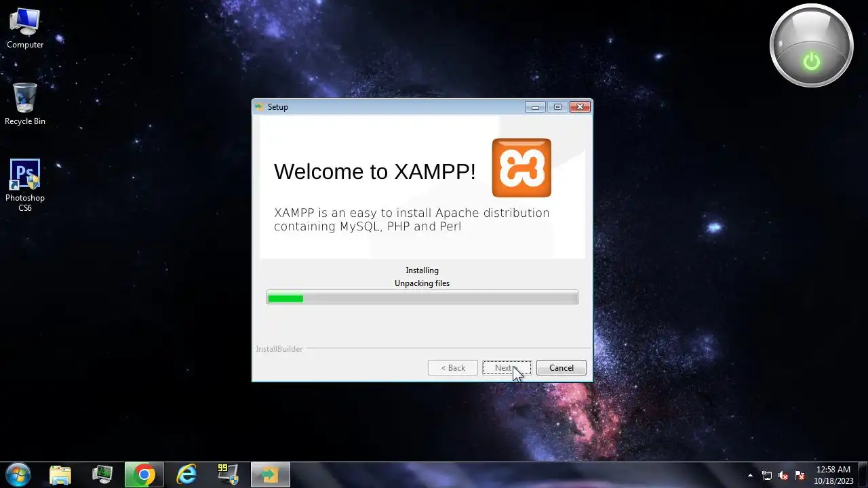Minimize the Setup window
The width and height of the screenshot is (868, 488).
(x=535, y=107)
